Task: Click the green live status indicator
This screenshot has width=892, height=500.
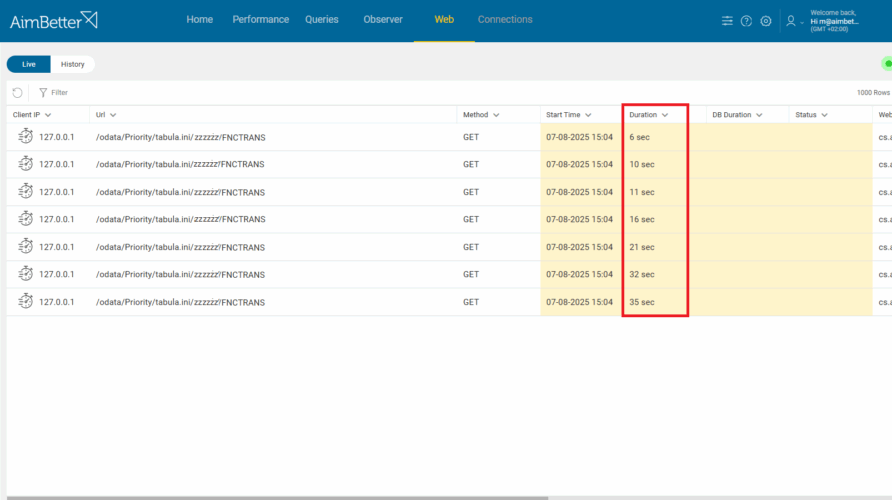Action: [887, 64]
